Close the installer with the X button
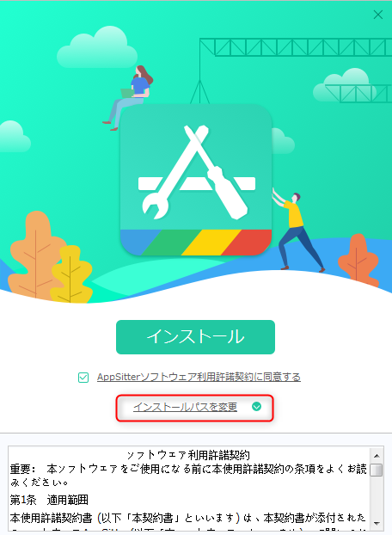 click(x=378, y=15)
